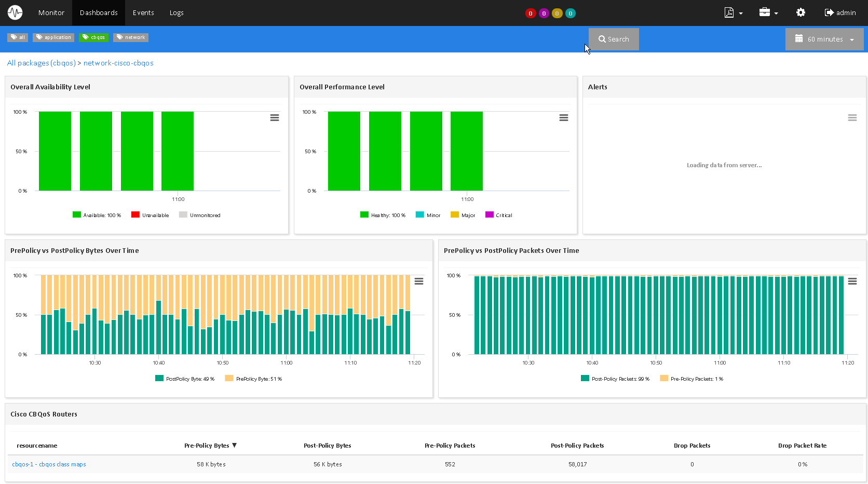Open PrePolicy vs PostPolicy Packets chart menu
This screenshot has width=868, height=484.
tap(852, 281)
